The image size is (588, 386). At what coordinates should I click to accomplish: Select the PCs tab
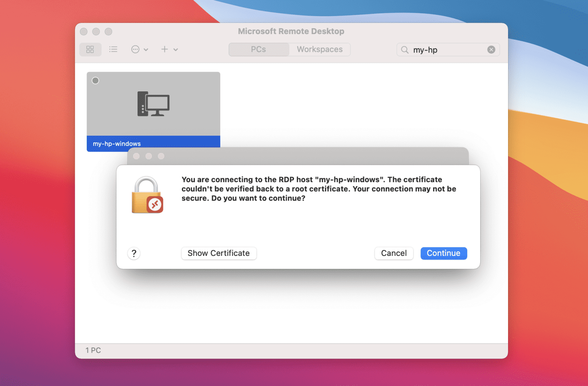point(259,49)
